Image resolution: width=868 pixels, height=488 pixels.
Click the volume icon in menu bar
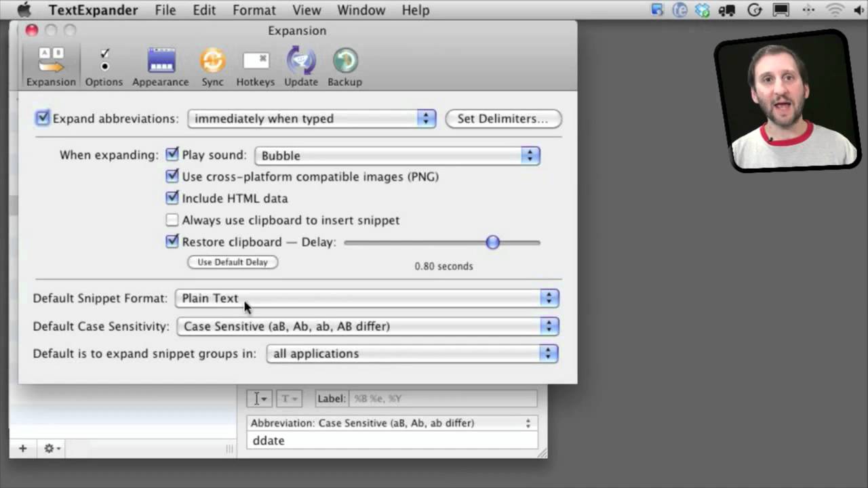click(860, 10)
